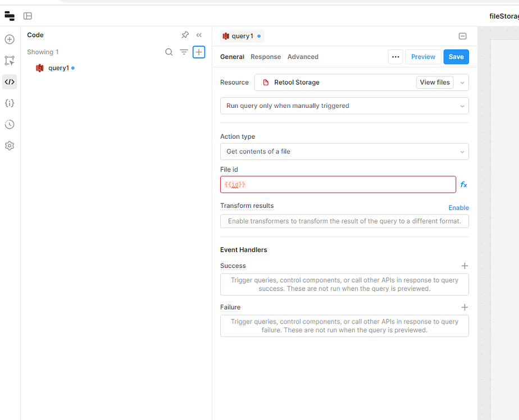
Task: Pin the Code panel open
Action: click(185, 35)
